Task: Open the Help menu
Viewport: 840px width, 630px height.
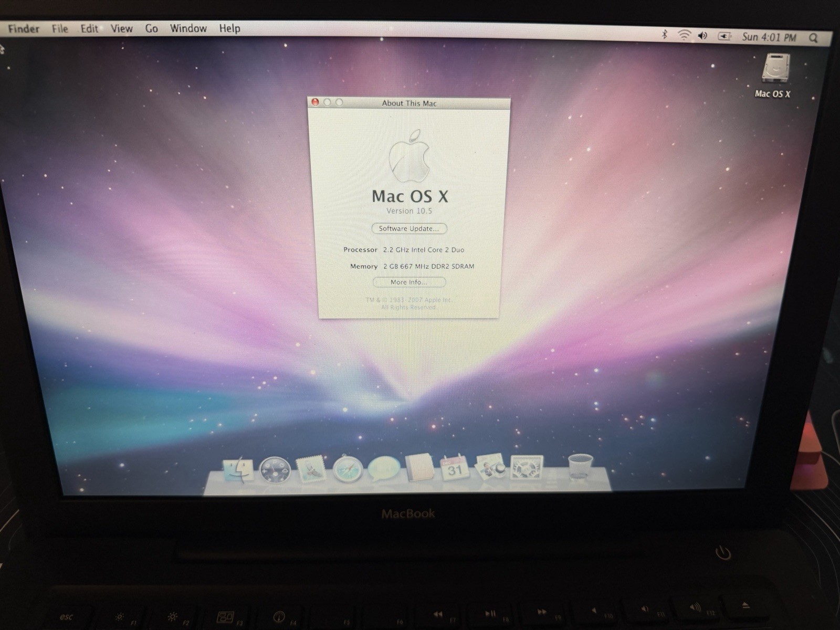Action: [229, 28]
